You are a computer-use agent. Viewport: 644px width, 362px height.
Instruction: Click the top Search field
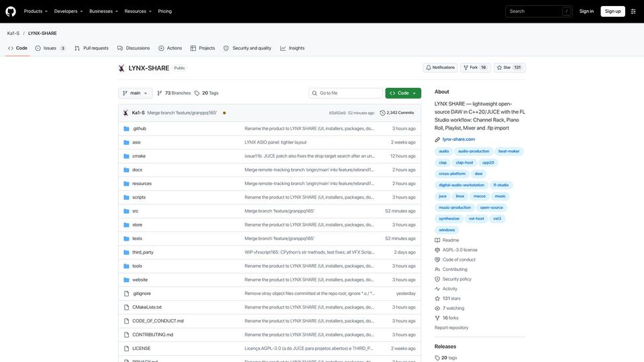539,11
